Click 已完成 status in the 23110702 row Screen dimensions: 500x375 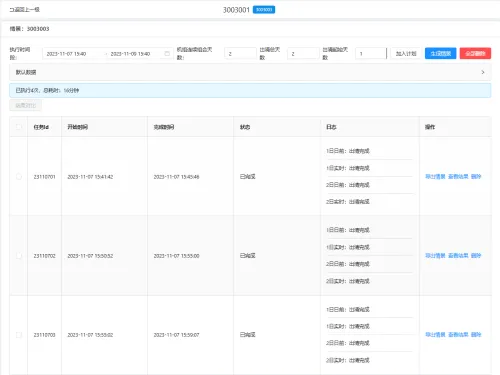click(x=248, y=256)
